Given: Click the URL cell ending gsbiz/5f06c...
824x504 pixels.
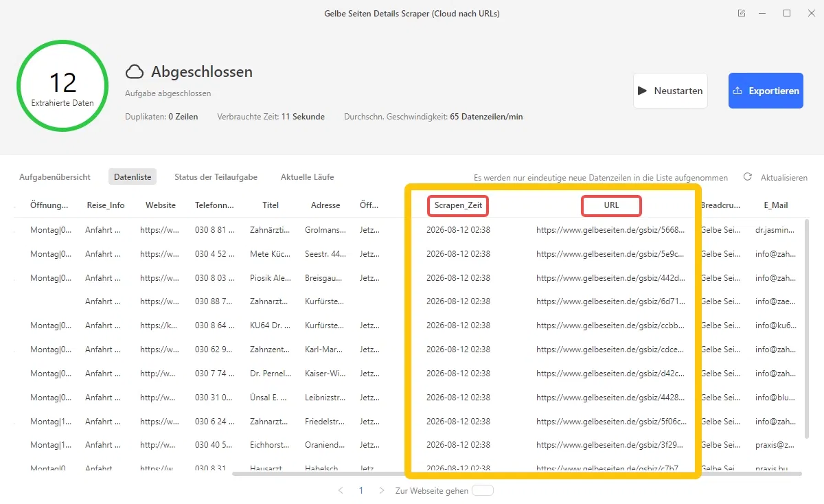Looking at the screenshot, I should point(610,422).
